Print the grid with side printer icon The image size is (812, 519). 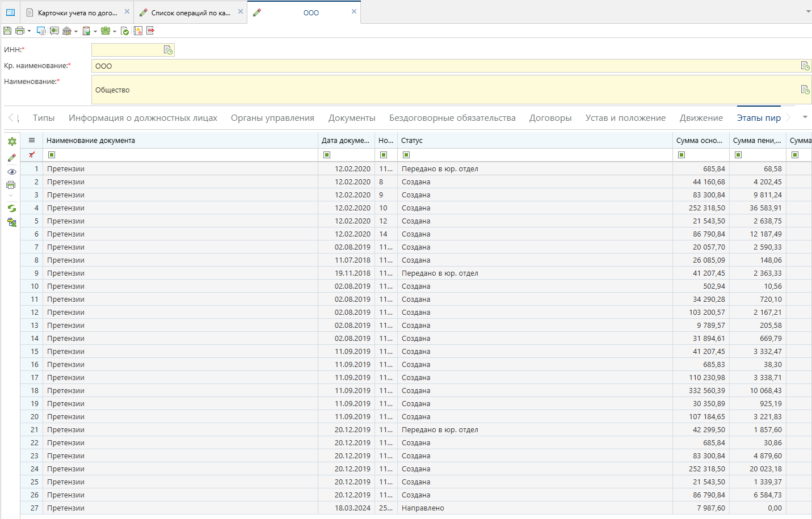point(11,185)
